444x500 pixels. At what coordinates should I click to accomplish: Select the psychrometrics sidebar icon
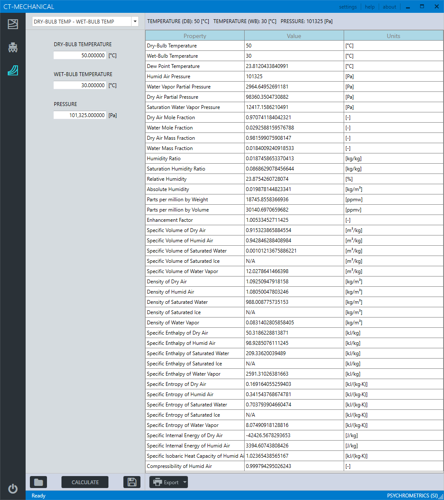tap(13, 71)
